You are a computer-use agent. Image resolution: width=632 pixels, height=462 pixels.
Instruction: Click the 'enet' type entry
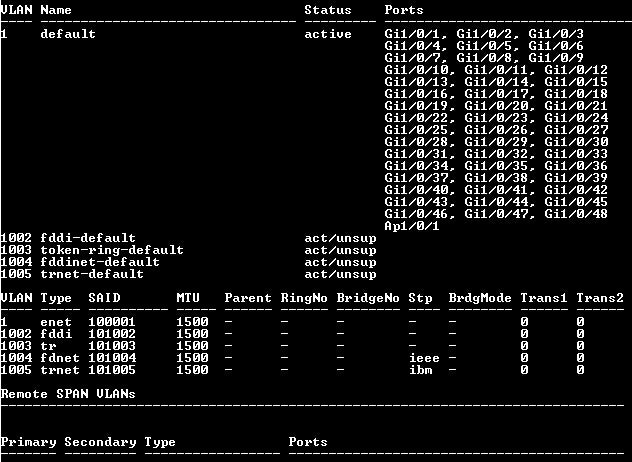56,321
